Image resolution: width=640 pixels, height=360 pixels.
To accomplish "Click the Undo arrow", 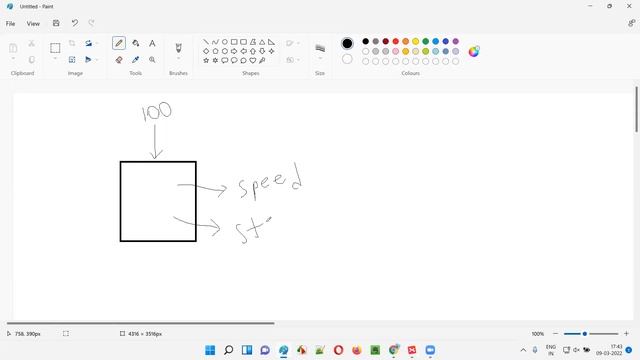I will click(x=74, y=23).
